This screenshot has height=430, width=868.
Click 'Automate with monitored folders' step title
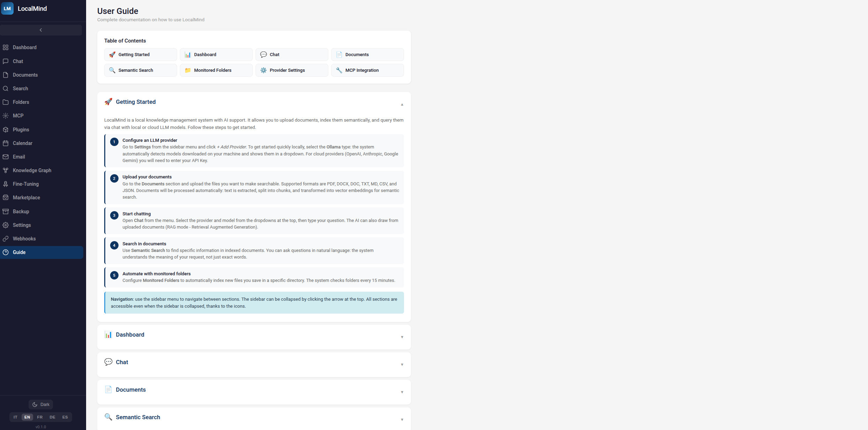point(157,274)
